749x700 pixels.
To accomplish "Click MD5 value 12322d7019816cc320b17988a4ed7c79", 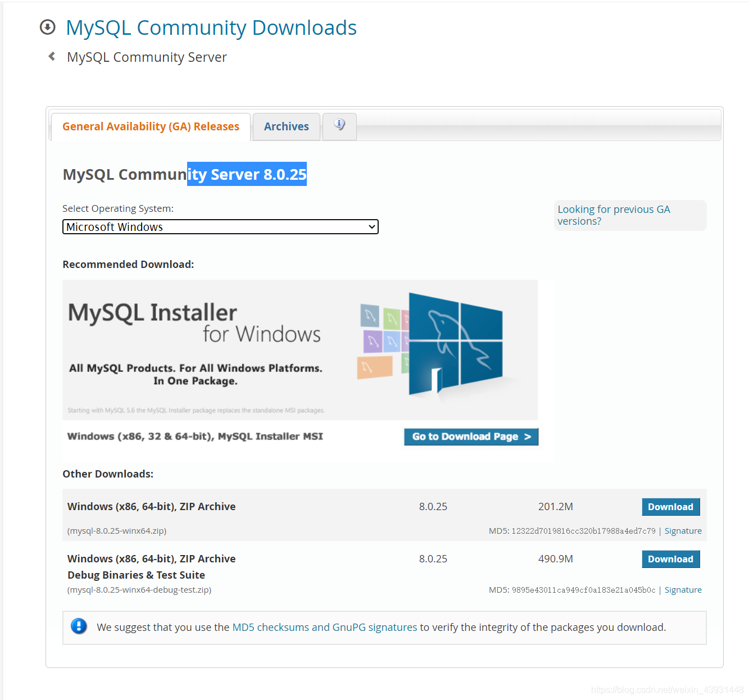I will pyautogui.click(x=583, y=531).
